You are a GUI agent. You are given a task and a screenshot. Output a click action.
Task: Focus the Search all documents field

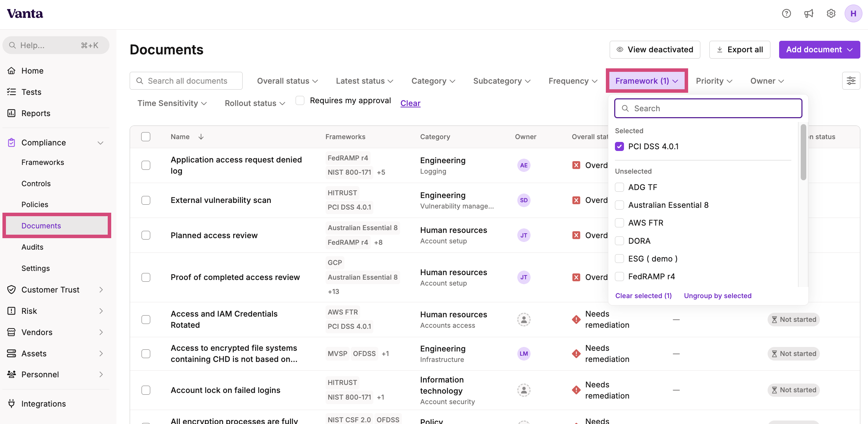click(x=186, y=81)
